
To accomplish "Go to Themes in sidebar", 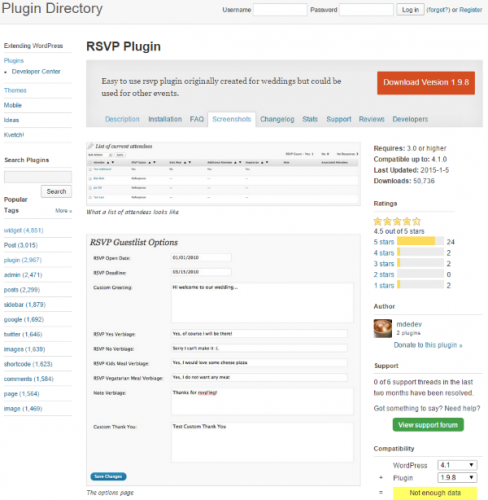I will coord(15,90).
